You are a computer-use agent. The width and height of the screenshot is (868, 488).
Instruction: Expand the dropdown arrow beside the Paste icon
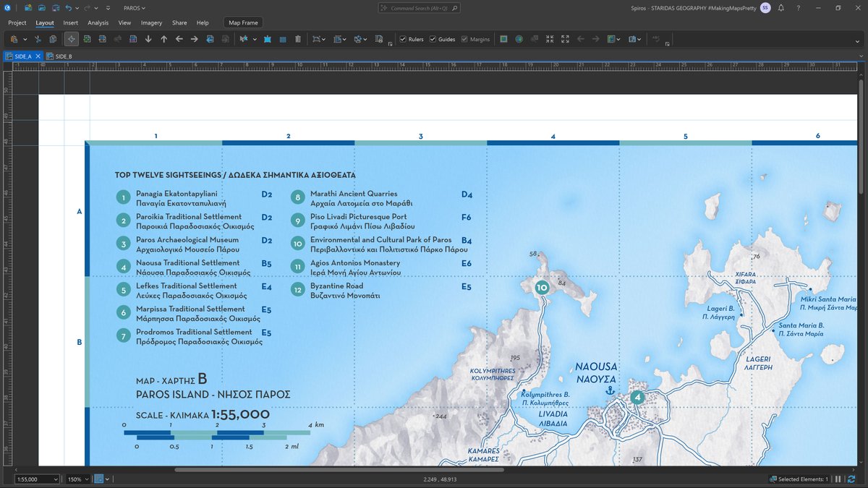point(25,39)
